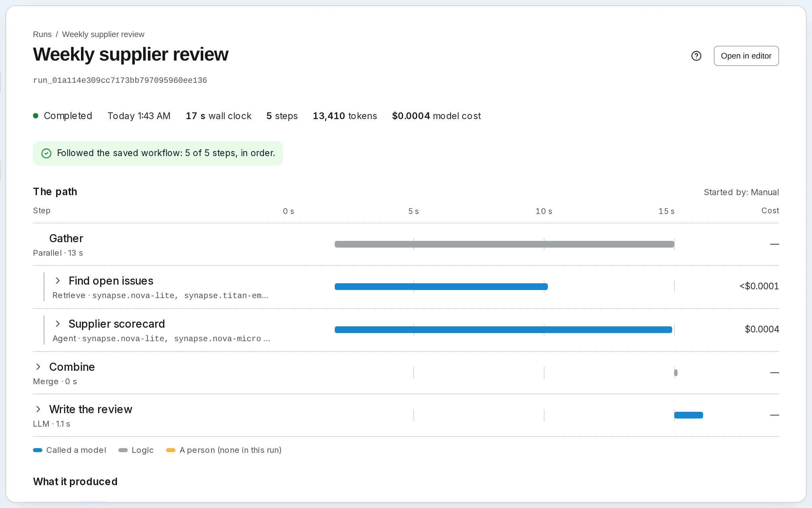
Task: Click the 'Parallel · 13 s' subtitle
Action: [x=58, y=253]
